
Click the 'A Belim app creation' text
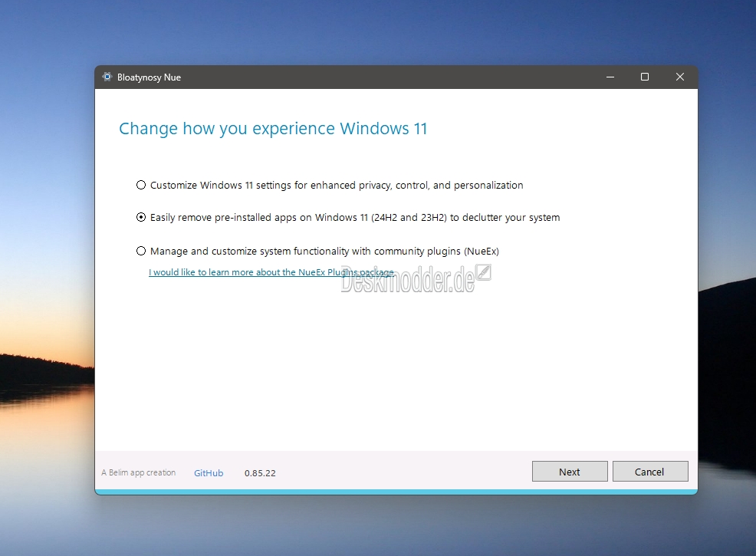tap(138, 472)
